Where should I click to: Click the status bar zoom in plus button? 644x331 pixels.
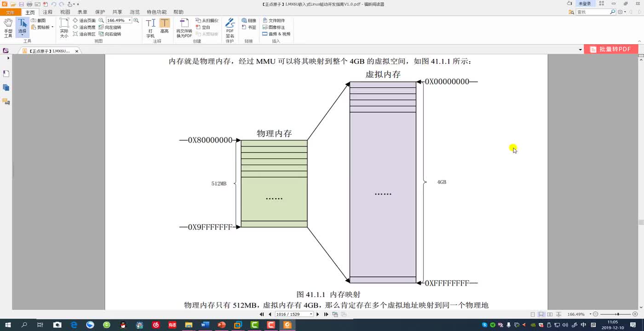pos(635,314)
